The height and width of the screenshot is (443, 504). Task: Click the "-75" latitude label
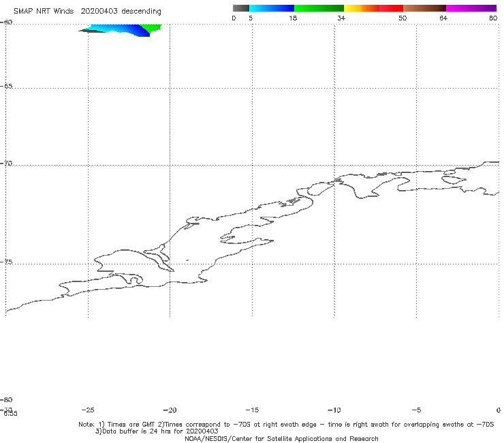[x=6, y=262]
